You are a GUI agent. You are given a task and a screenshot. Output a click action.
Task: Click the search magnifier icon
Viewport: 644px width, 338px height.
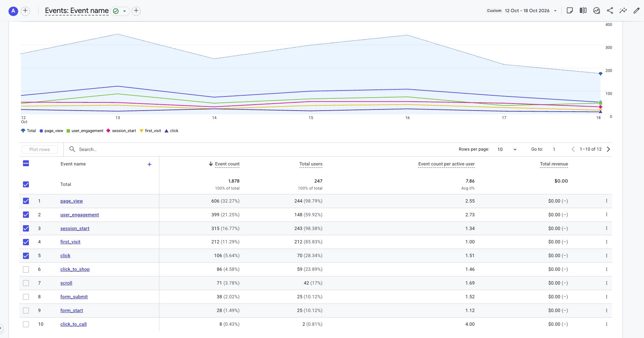click(x=72, y=149)
